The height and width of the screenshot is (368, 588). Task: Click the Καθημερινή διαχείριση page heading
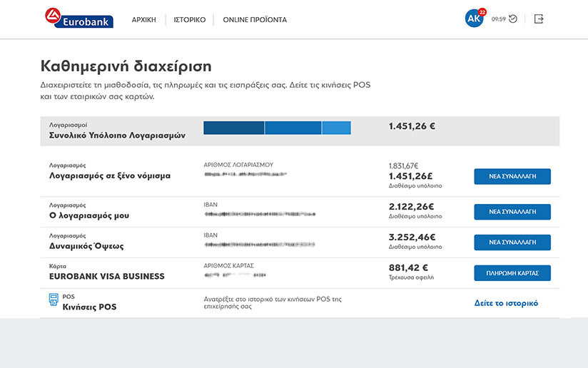pos(126,66)
